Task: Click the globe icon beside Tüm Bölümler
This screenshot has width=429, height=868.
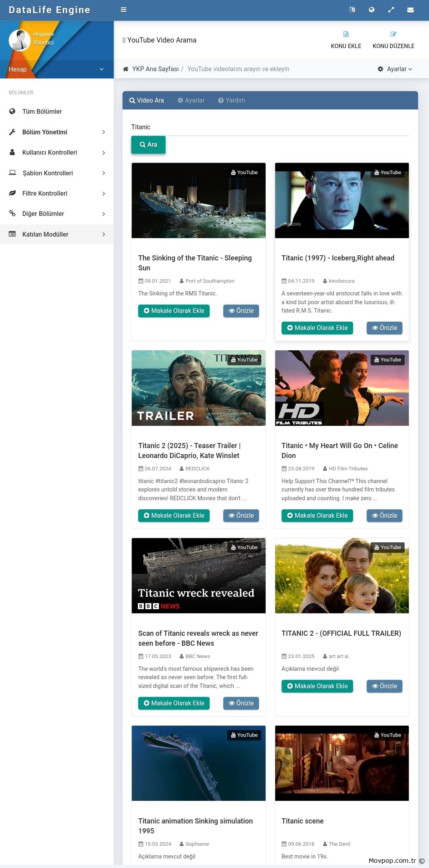Action: coord(12,111)
